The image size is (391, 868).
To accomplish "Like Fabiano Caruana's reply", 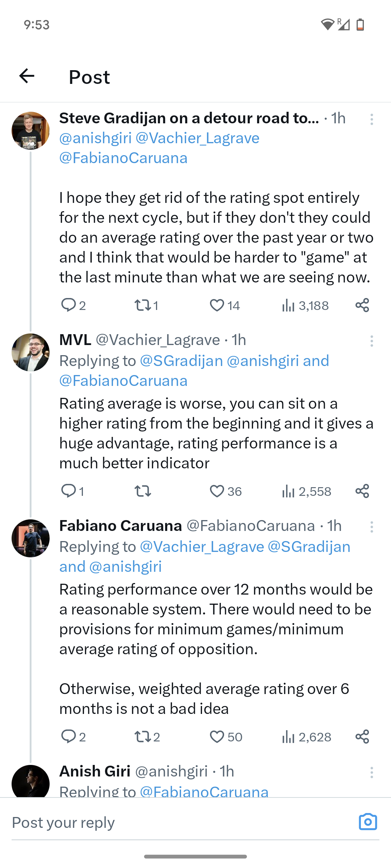I will click(x=217, y=737).
